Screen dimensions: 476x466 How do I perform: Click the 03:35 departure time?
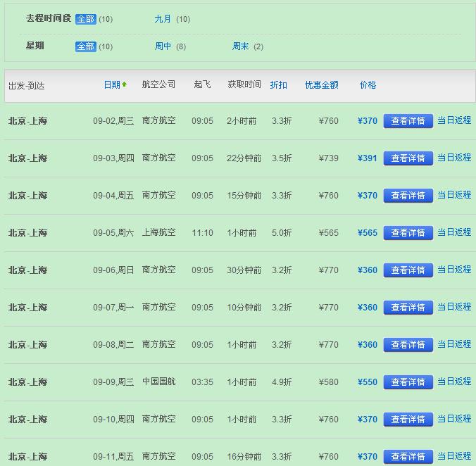point(203,382)
